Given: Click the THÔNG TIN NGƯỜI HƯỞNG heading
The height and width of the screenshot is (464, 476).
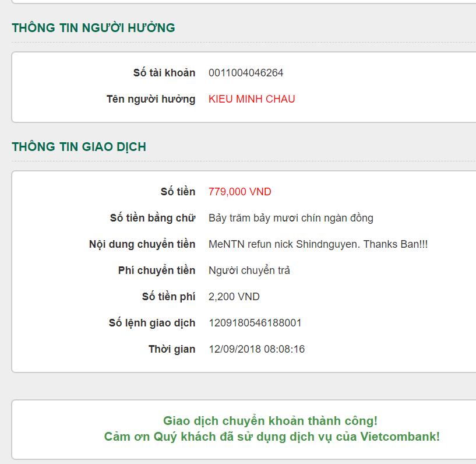Looking at the screenshot, I should click(93, 27).
